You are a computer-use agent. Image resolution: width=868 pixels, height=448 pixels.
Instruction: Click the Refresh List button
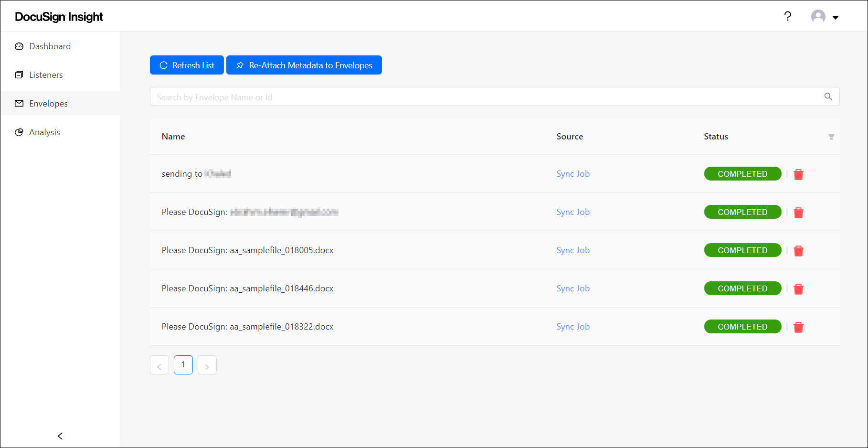tap(187, 65)
